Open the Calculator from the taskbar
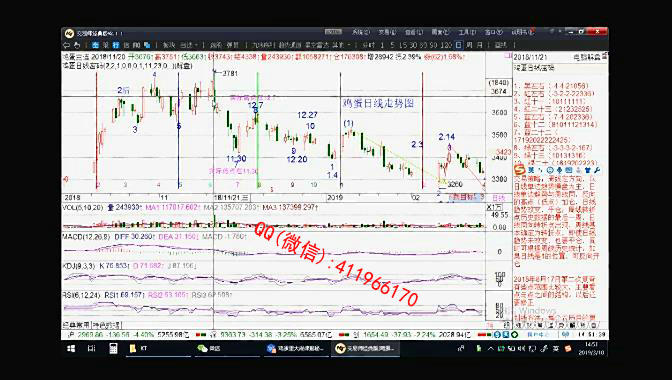Screen dimensions: 672x380 click(x=113, y=348)
